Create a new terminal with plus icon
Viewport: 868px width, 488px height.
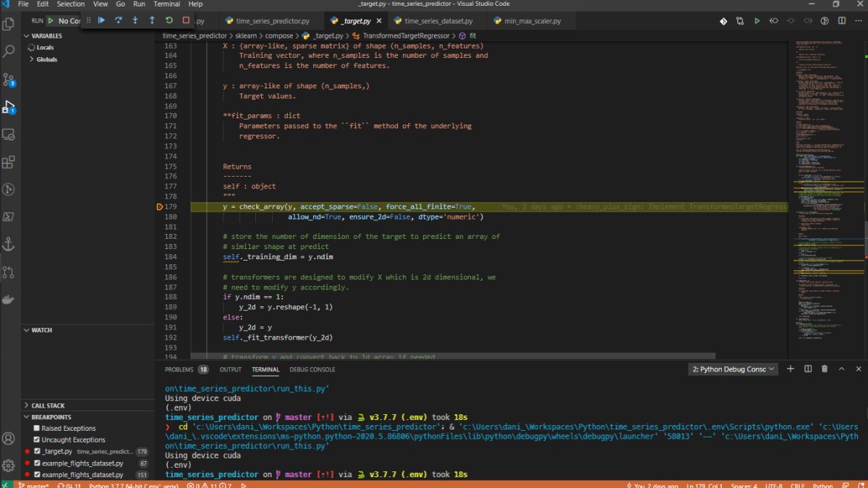coord(790,369)
